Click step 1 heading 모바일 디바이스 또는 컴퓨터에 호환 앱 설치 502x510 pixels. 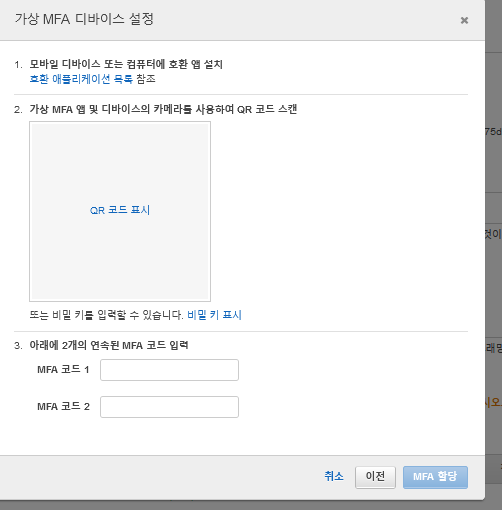(126, 64)
